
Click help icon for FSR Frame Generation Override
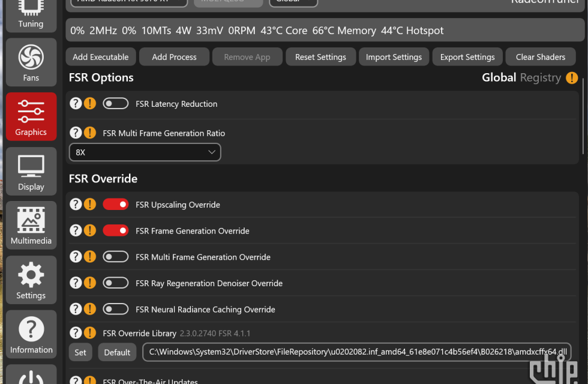76,230
